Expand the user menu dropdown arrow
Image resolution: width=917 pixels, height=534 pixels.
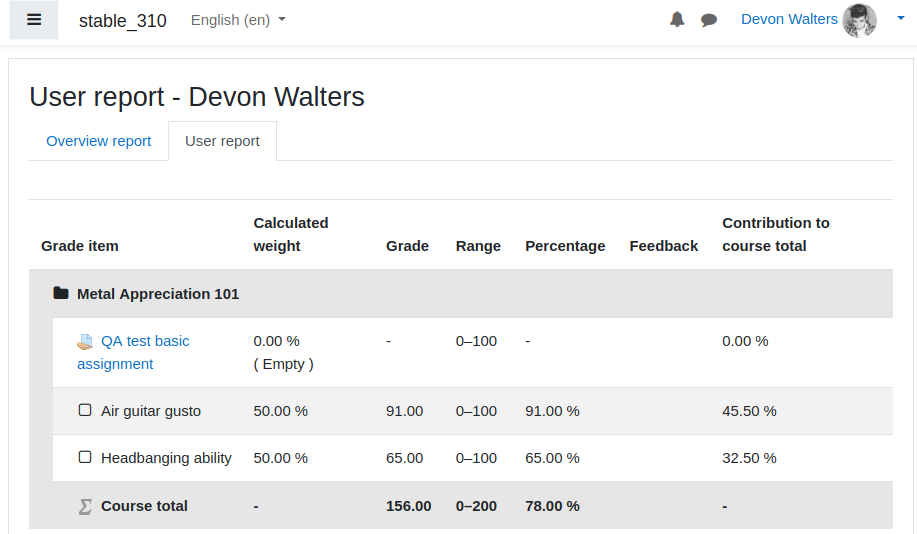[901, 19]
